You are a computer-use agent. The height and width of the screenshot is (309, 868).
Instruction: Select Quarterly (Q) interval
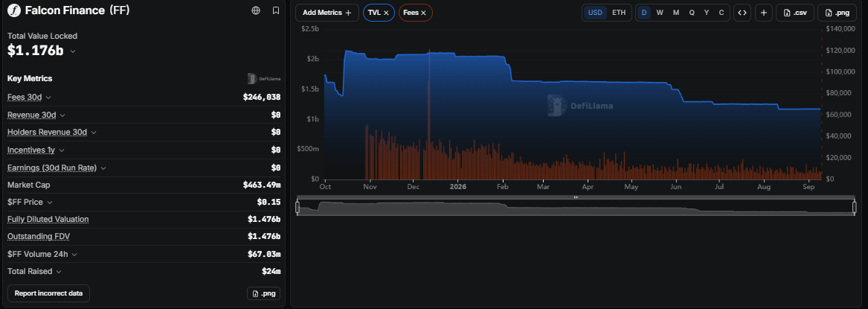692,13
